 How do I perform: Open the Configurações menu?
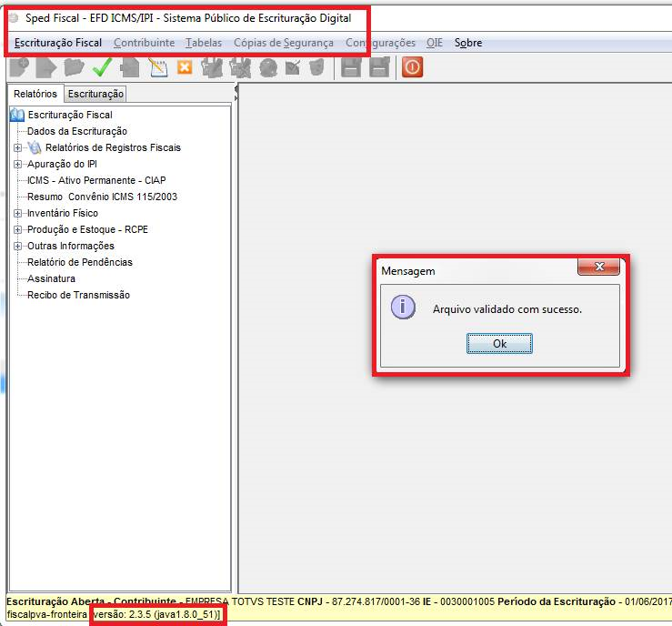pos(381,43)
